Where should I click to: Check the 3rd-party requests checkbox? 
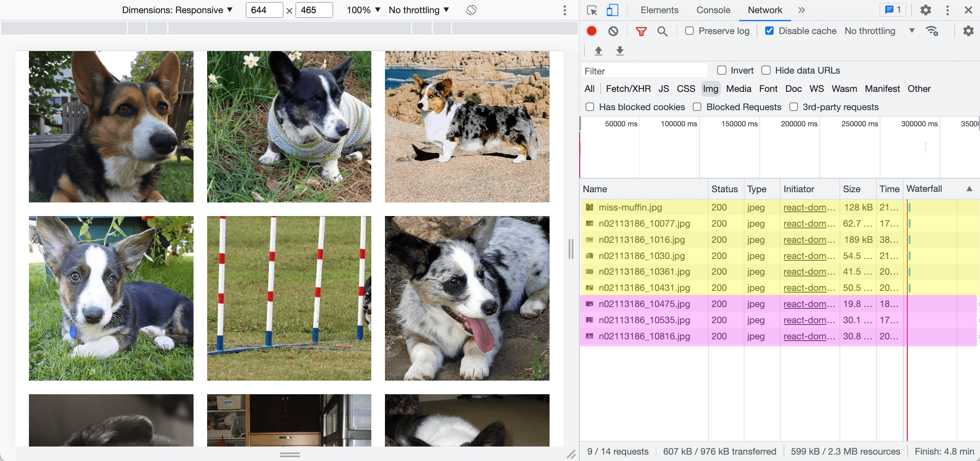(x=794, y=107)
